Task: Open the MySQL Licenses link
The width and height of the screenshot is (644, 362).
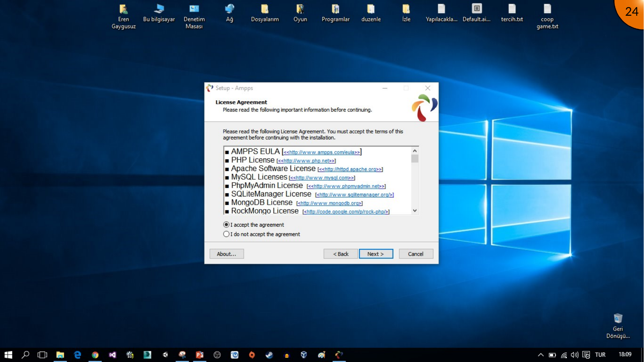Action: tap(322, 178)
